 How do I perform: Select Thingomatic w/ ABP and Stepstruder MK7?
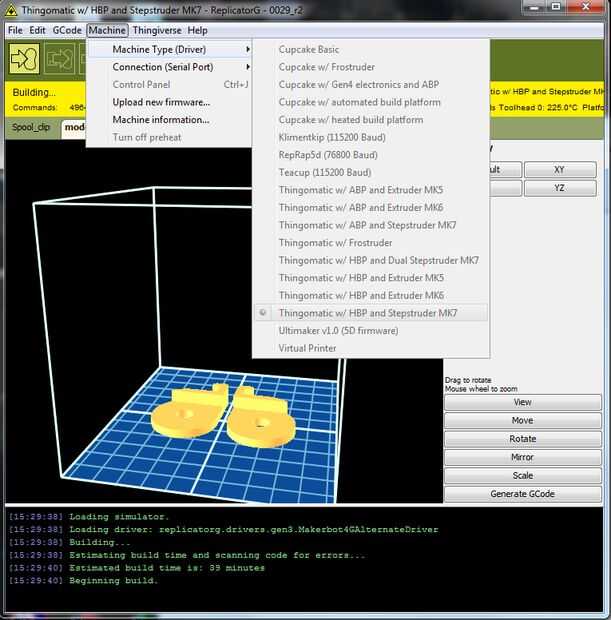point(371,225)
